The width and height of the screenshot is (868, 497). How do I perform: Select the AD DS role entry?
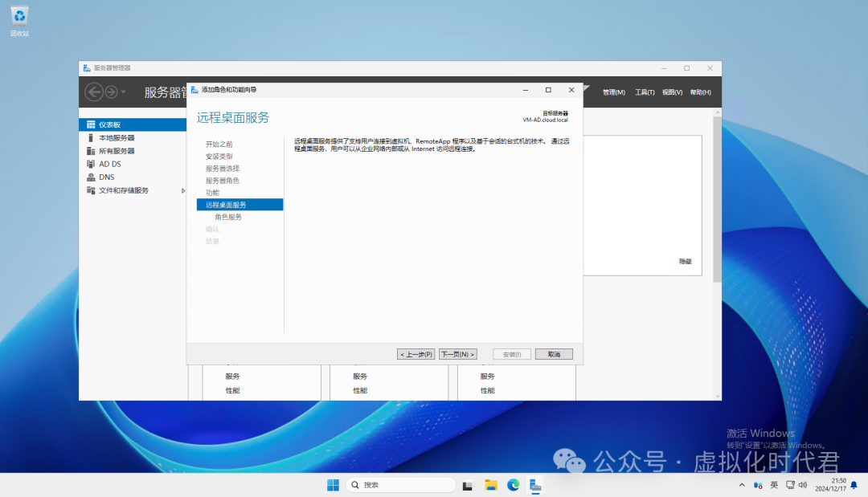pyautogui.click(x=109, y=164)
